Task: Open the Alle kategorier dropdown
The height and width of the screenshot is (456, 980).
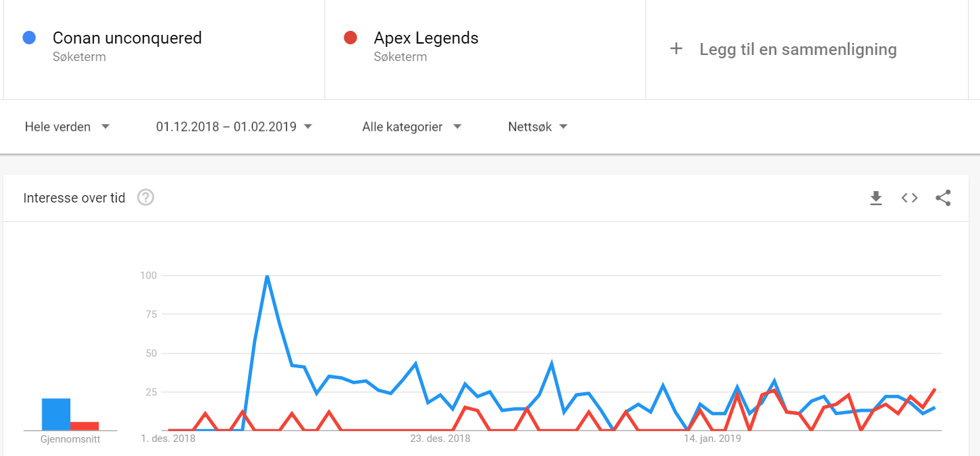Action: 412,127
